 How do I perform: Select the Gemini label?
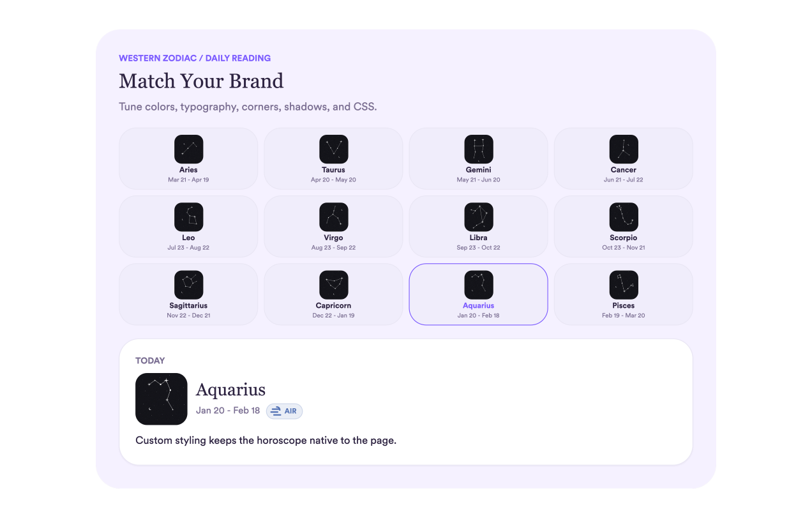pos(478,170)
